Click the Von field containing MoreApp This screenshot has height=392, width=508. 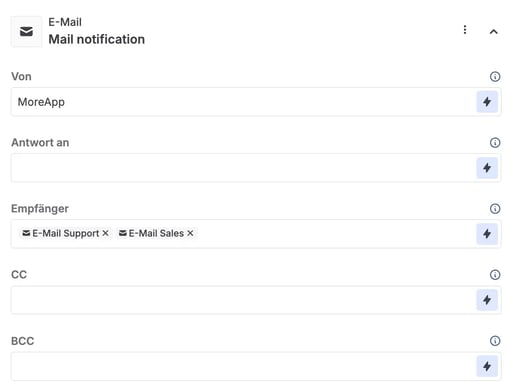(243, 102)
